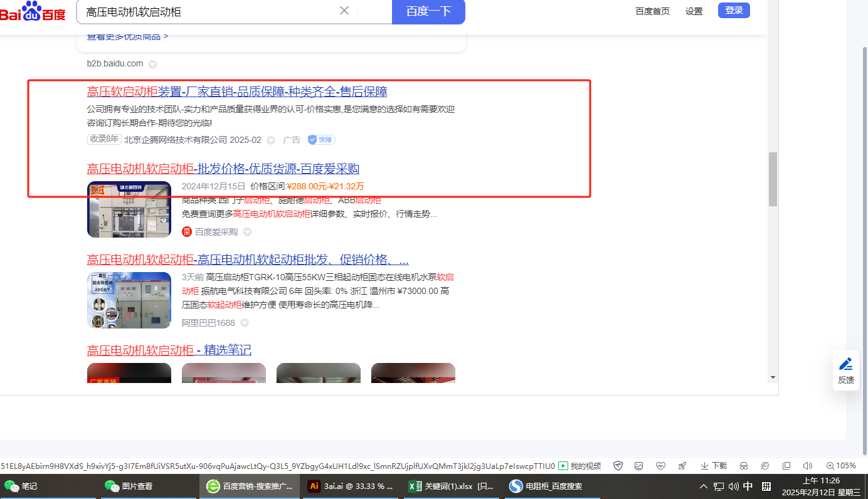Open the 高压电动机软起动柜批发、促销价格 result
The height and width of the screenshot is (499, 868).
(x=248, y=260)
